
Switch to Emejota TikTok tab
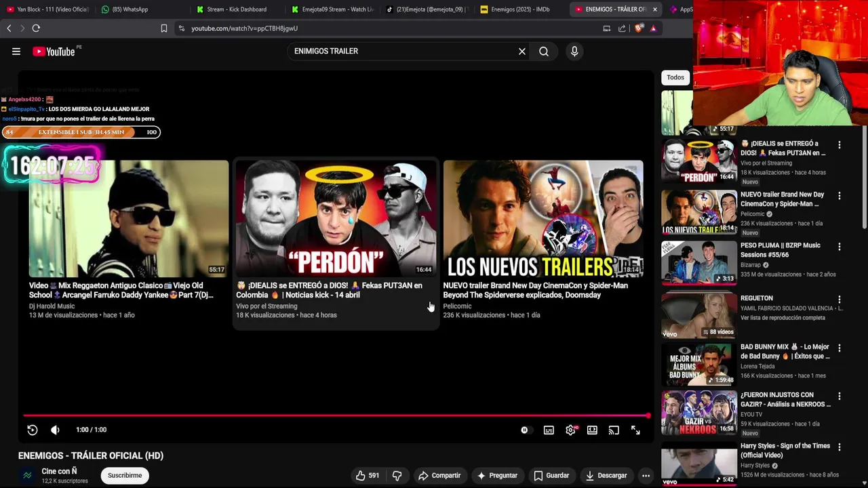[x=427, y=9]
